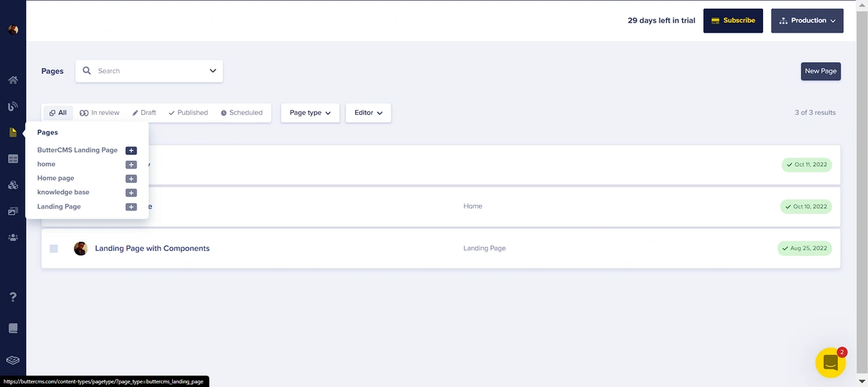Select the Published filter tab

188,113
